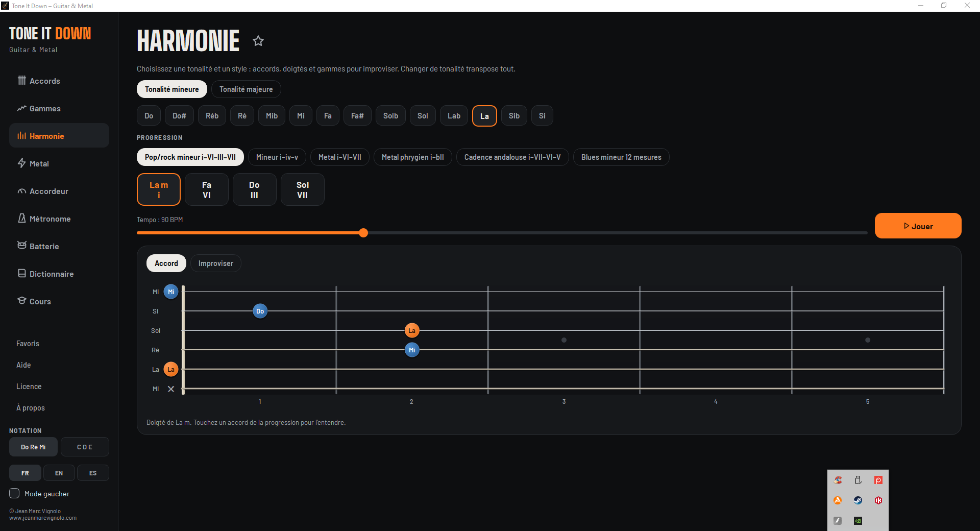Click the Métronome icon
The width and height of the screenshot is (980, 531).
[x=21, y=218]
